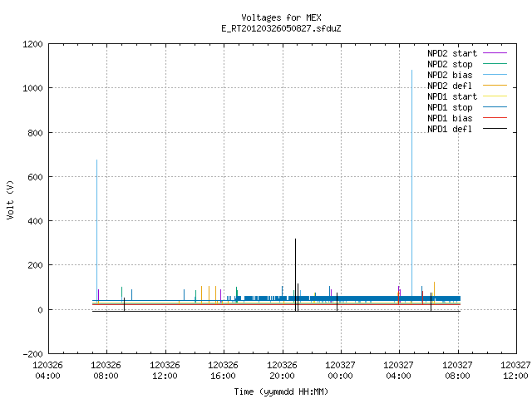
Task: Click the '120327 12:00' x-axis tick label
Action: click(515, 371)
